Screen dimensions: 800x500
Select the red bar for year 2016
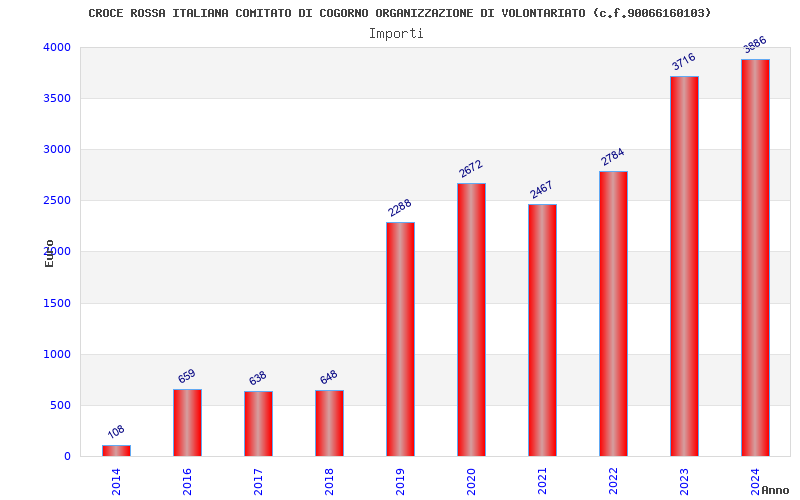(x=187, y=422)
